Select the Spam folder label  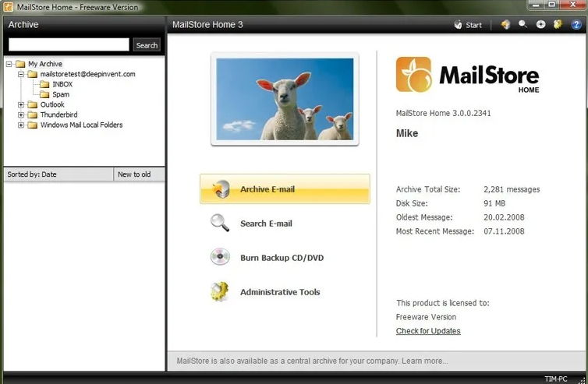[x=61, y=94]
